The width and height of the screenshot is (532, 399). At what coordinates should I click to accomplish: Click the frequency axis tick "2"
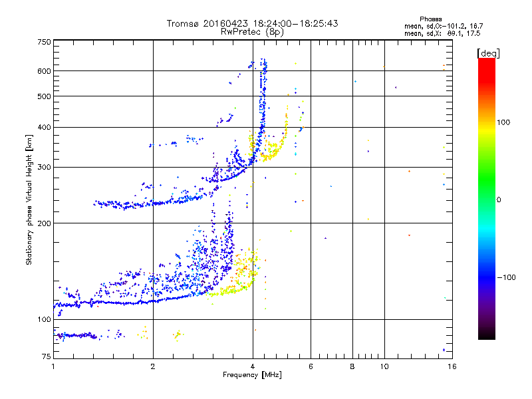coord(153,366)
